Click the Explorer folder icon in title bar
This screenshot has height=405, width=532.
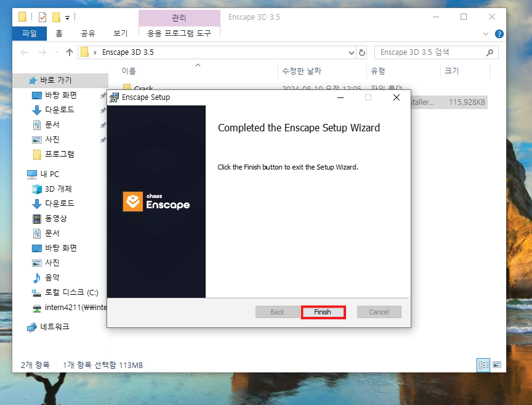tap(22, 17)
